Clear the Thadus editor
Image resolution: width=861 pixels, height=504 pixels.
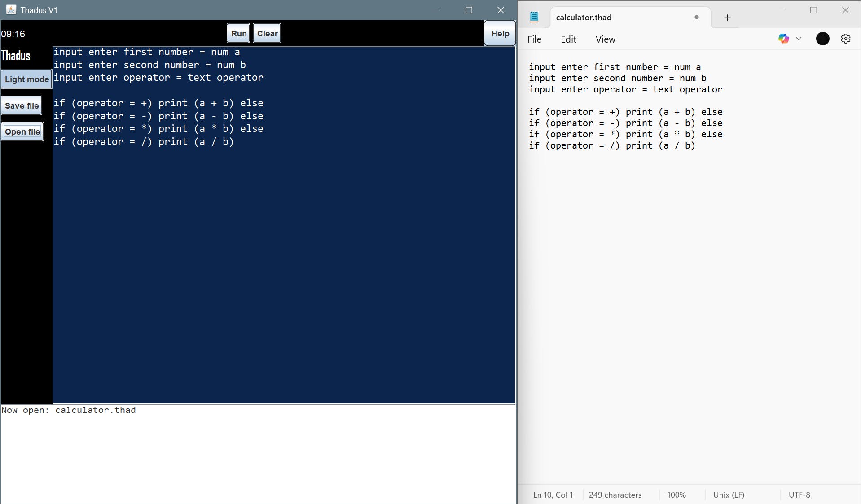click(x=267, y=33)
